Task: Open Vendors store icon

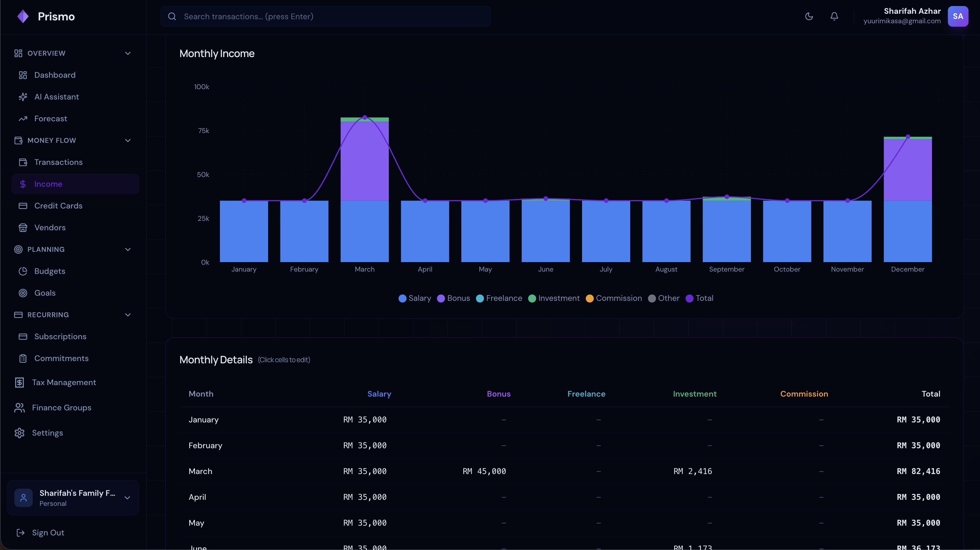Action: [23, 227]
